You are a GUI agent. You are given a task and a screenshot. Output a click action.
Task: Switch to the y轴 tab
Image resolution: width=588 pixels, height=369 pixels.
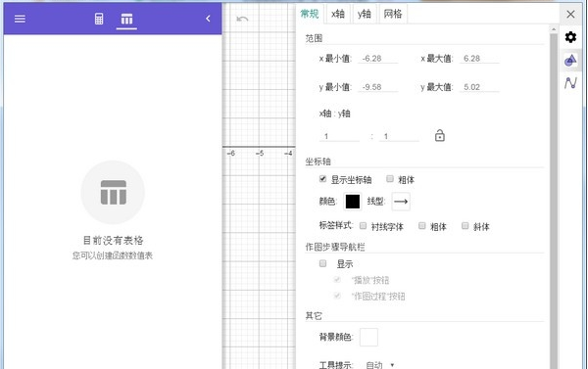coord(365,14)
